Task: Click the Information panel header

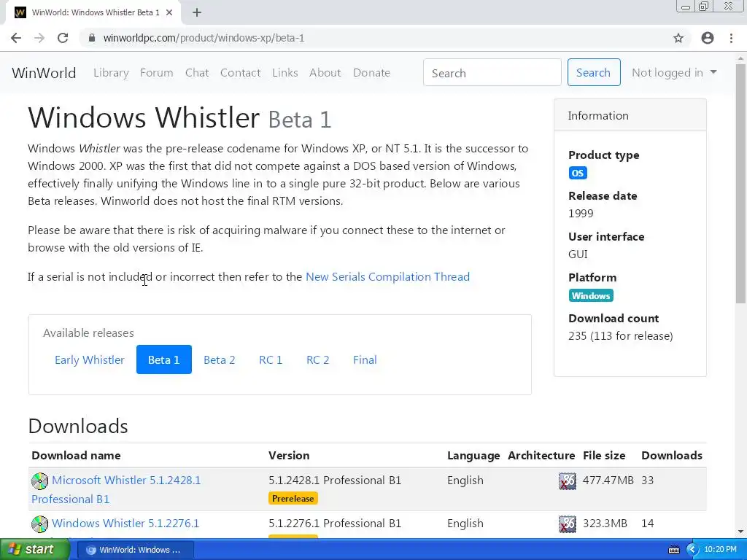Action: [630, 115]
